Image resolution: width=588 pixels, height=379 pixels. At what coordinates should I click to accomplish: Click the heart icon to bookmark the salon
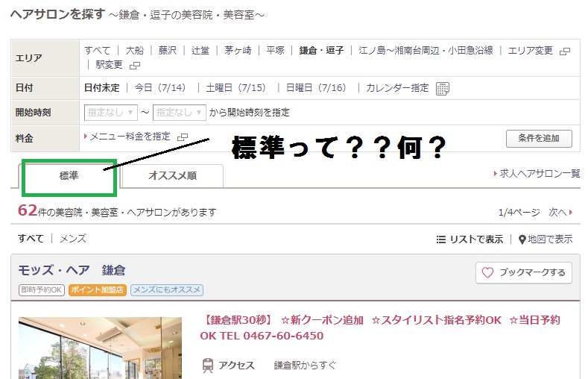(487, 272)
